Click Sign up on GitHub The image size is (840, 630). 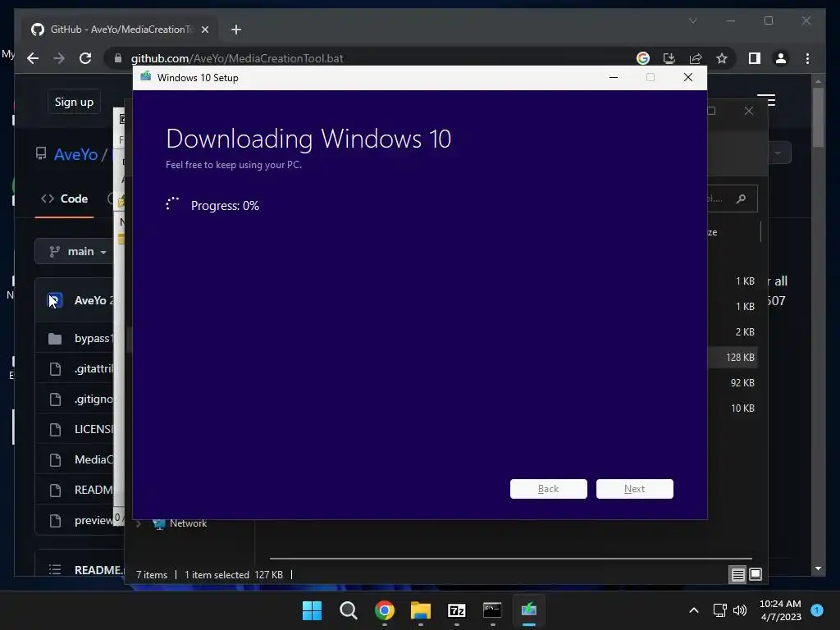74,102
